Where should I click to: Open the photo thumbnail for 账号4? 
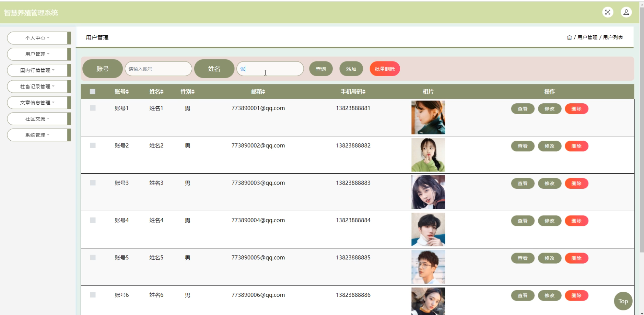[428, 230]
